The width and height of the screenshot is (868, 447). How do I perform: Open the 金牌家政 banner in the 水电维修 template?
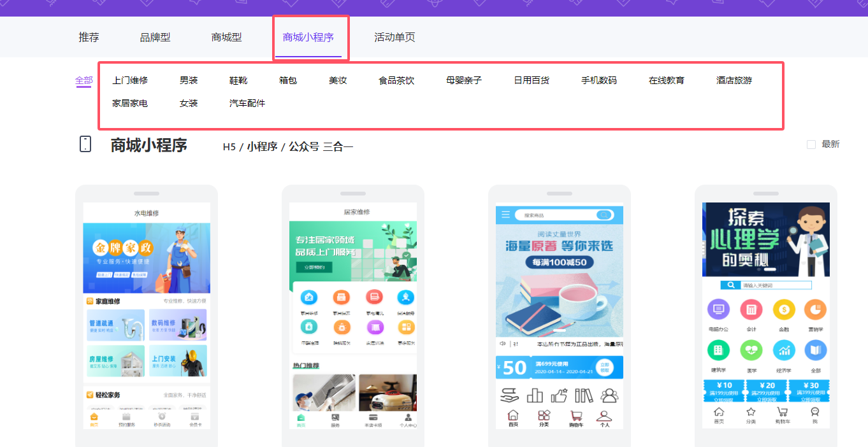click(x=146, y=257)
